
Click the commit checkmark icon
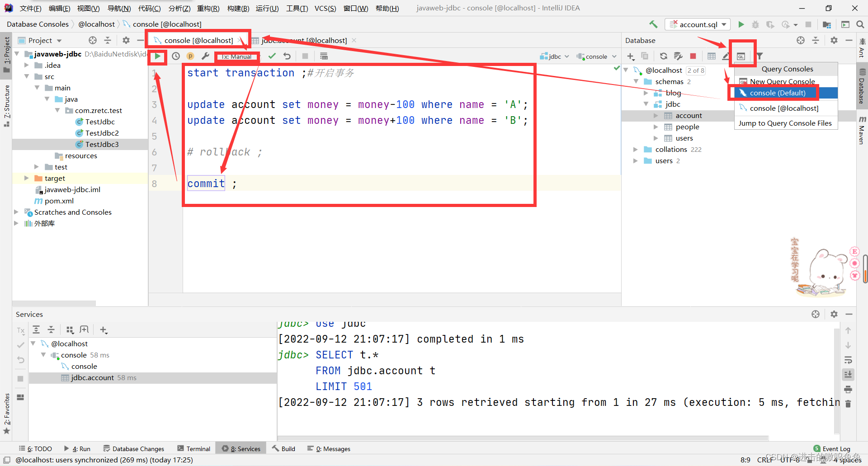tap(272, 56)
